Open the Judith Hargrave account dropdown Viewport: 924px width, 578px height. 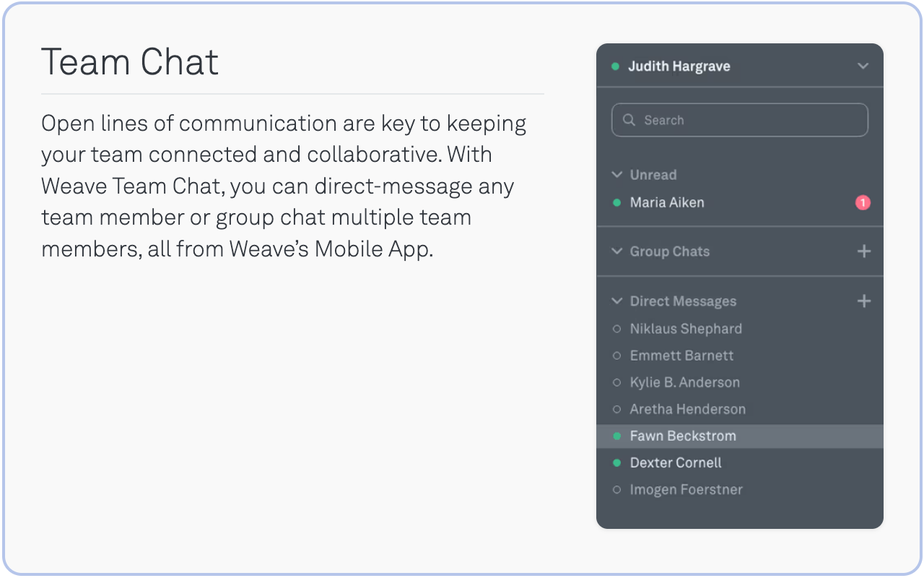point(863,66)
